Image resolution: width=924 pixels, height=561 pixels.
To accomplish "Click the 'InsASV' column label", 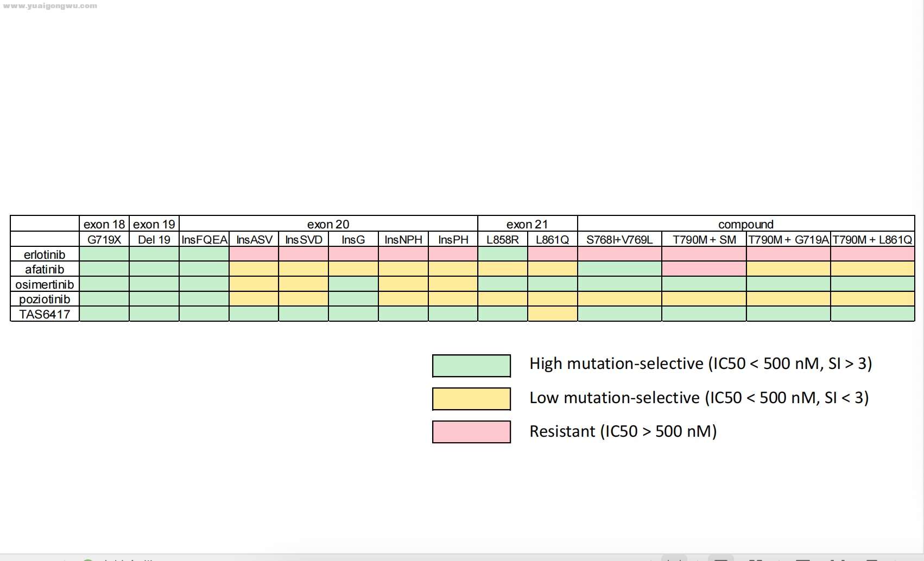I will [254, 239].
